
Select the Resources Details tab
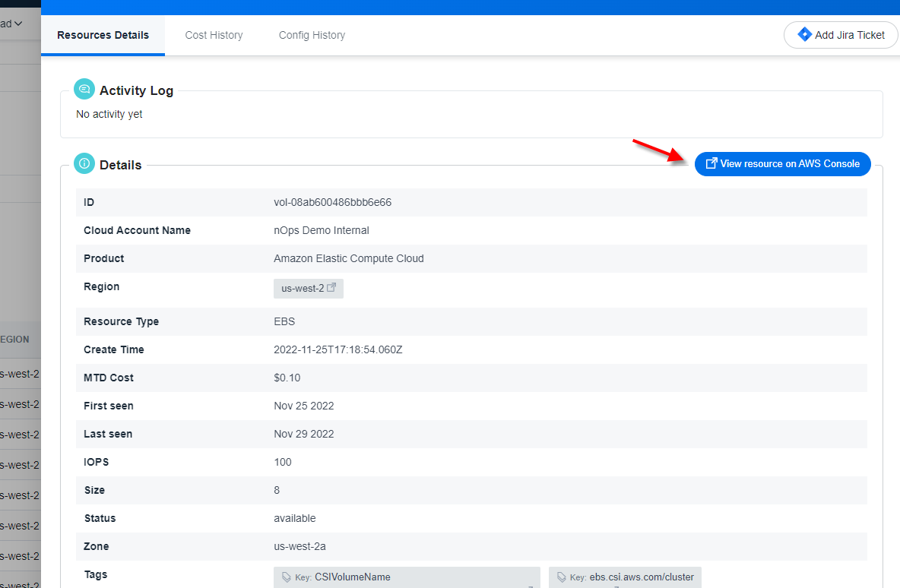click(x=103, y=34)
